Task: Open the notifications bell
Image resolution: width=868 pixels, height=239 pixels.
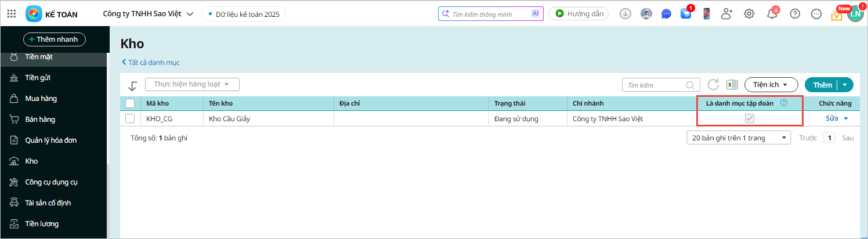Action: [x=772, y=14]
